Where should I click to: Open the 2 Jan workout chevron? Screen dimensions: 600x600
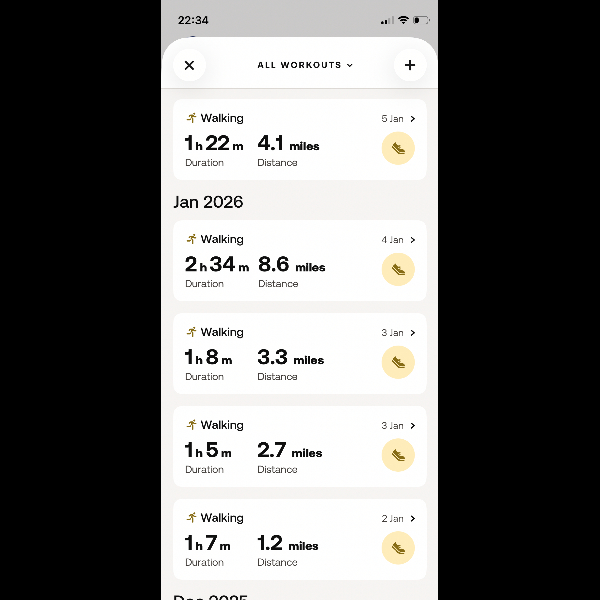[413, 519]
